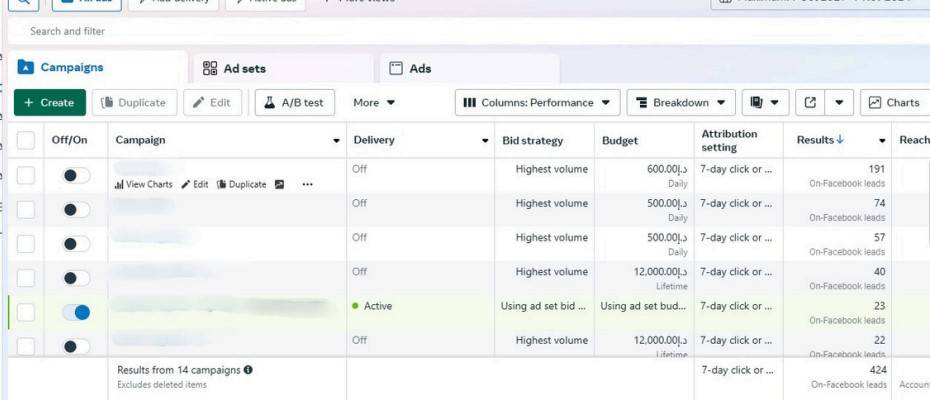Expand the Columns: Performance dropdown
Viewport: 930px width, 400px height.
pos(538,103)
